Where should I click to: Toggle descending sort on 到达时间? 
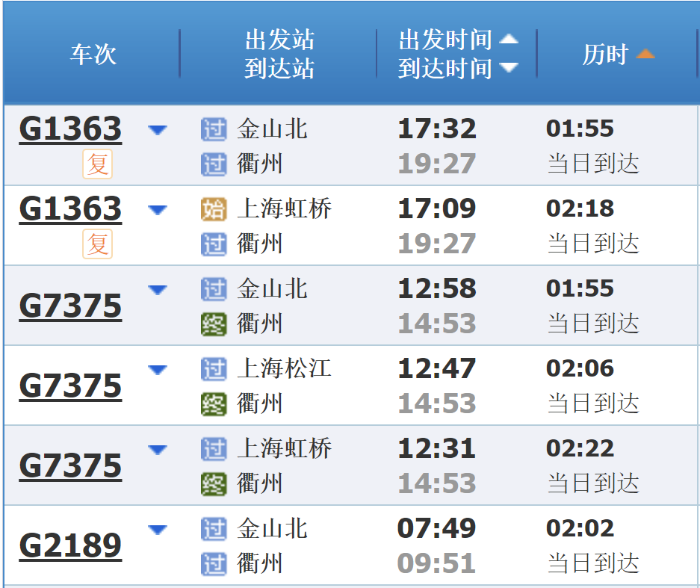coord(509,66)
